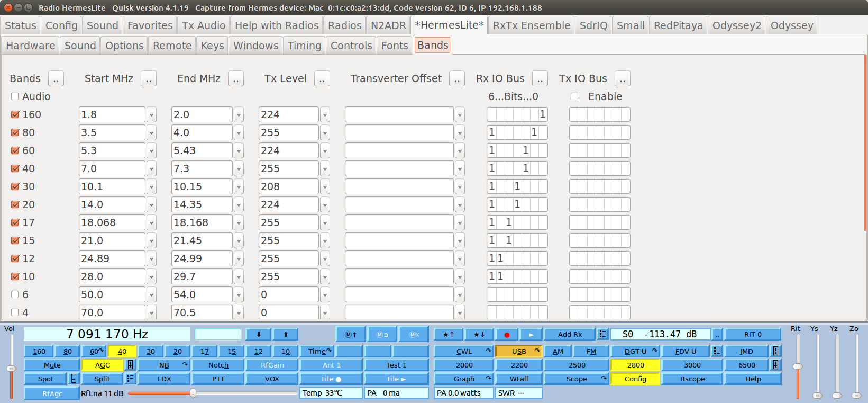Delete memory with the Mx button

coord(414,334)
